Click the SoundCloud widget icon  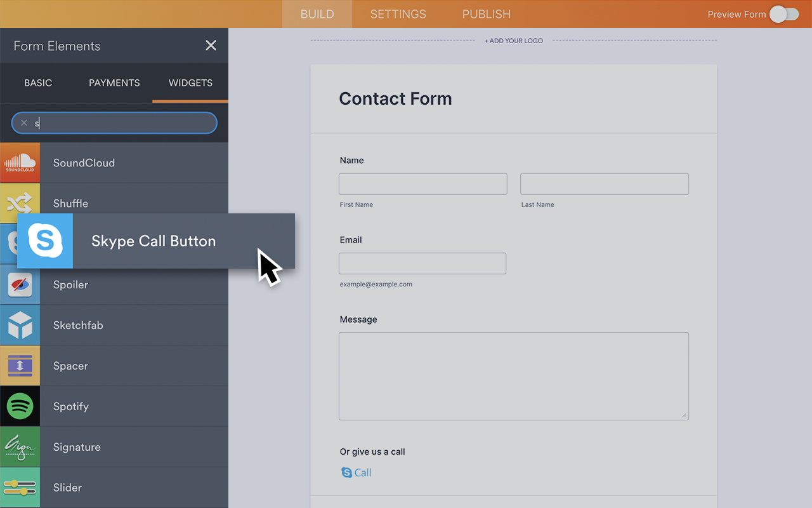20,163
